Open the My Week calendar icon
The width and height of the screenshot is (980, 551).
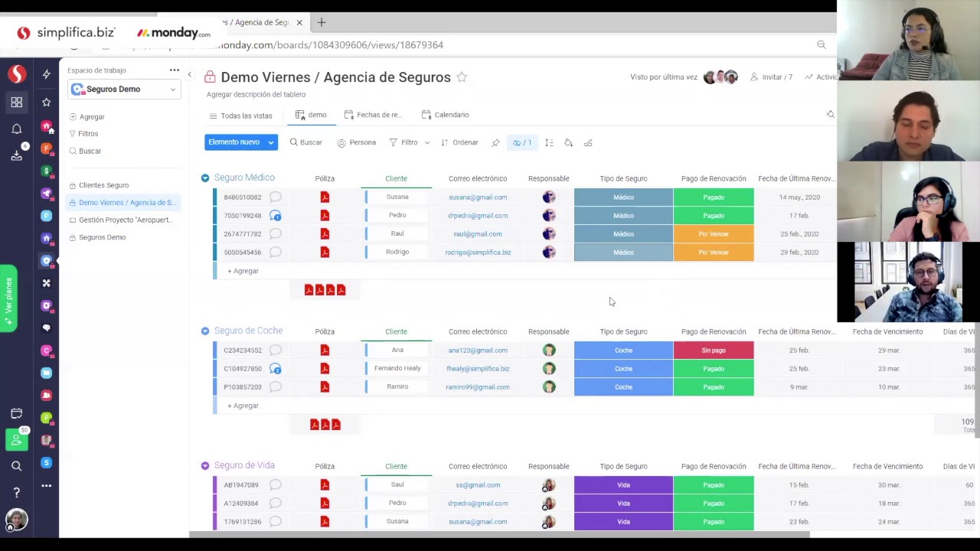click(x=16, y=414)
